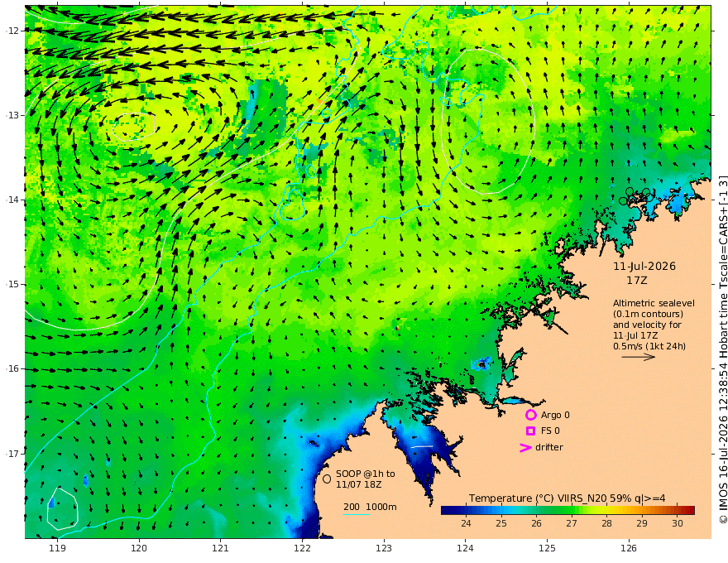Click the magenta drifter arrow legend symbol
The image size is (728, 563).
(x=525, y=448)
